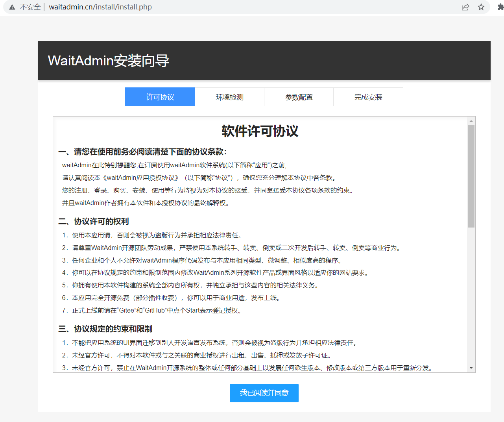The image size is (504, 422).
Task: Click rights item 3 任何企业和个人不允许
Action: click(203, 261)
